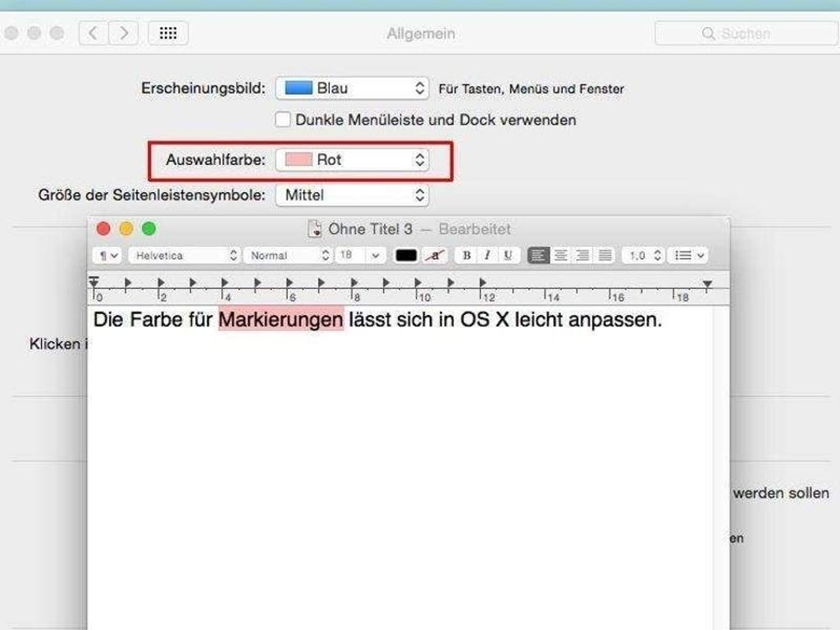This screenshot has width=840, height=630.
Task: Click the font size field showing 18
Action: click(350, 256)
